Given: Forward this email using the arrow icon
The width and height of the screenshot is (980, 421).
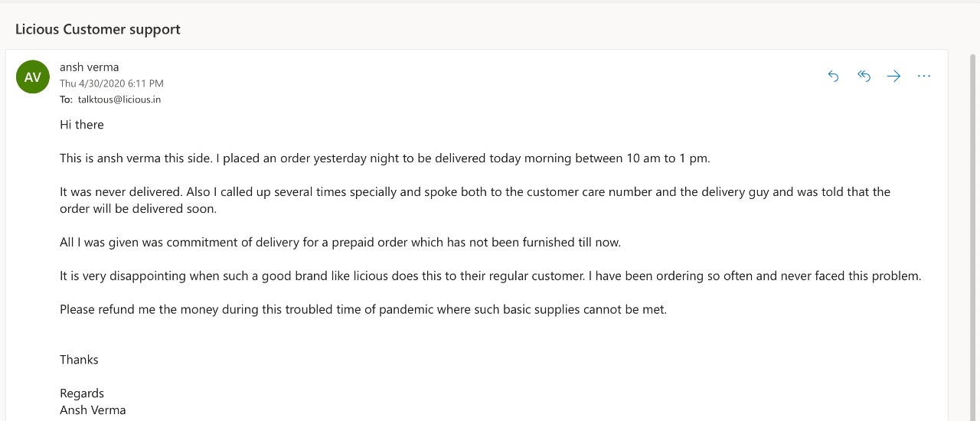Looking at the screenshot, I should tap(893, 76).
